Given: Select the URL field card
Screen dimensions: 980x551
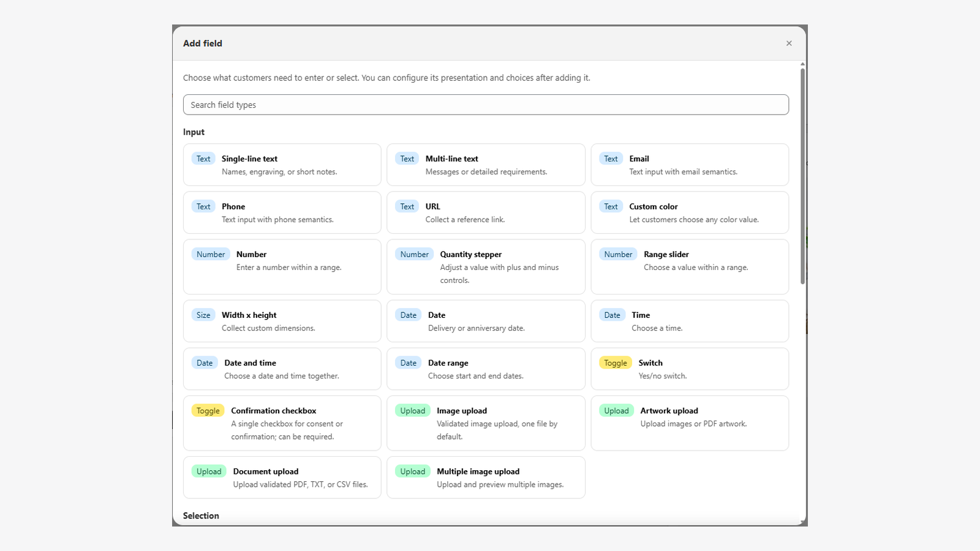Looking at the screenshot, I should click(486, 212).
